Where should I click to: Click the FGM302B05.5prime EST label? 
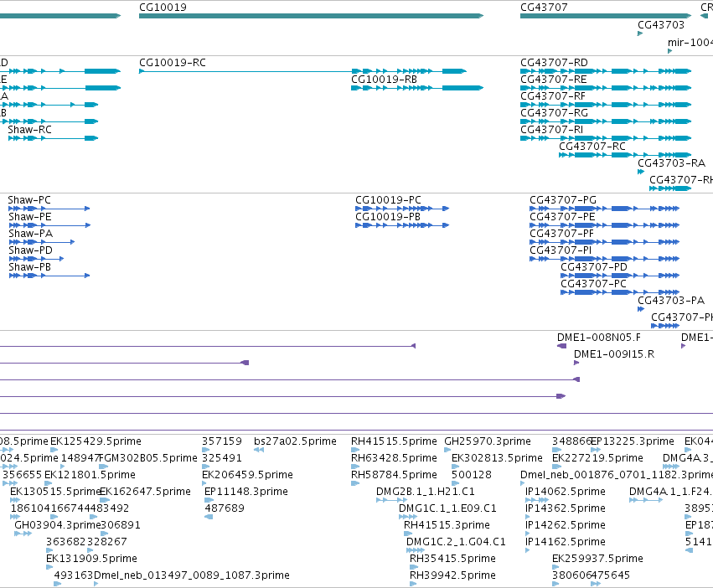tap(148, 458)
